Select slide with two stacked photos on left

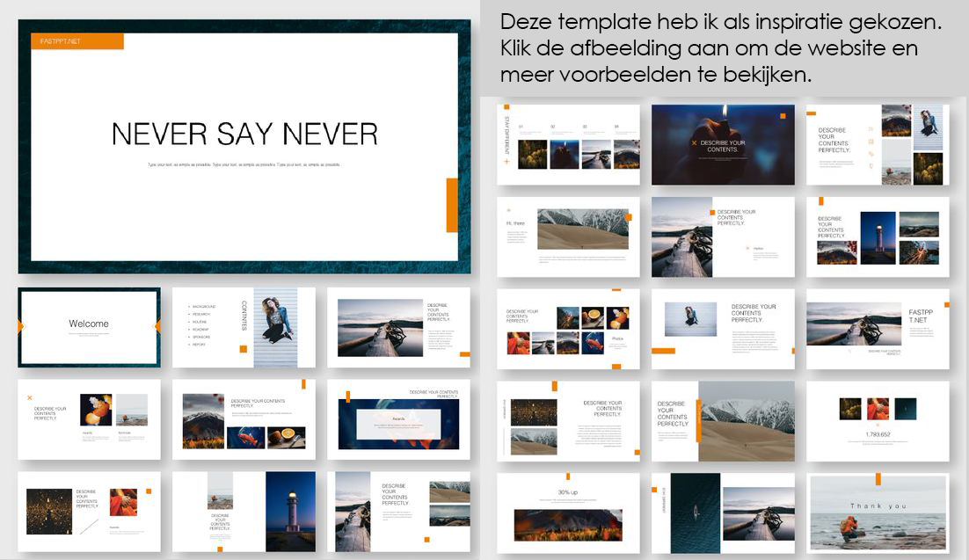pos(569,422)
